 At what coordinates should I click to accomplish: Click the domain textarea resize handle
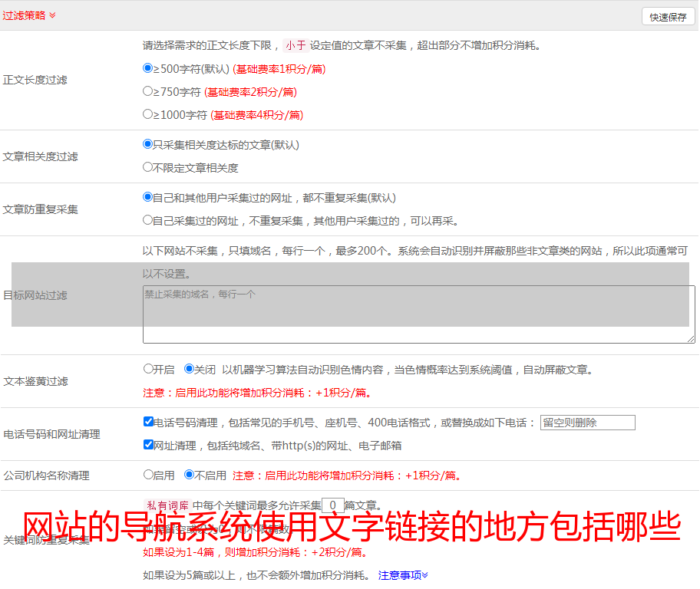691,339
